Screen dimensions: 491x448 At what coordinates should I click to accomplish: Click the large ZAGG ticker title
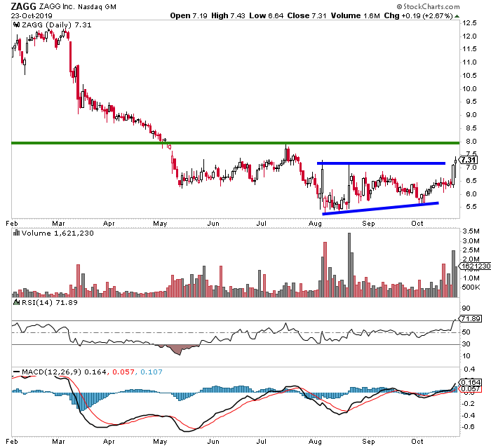[x=23, y=6]
